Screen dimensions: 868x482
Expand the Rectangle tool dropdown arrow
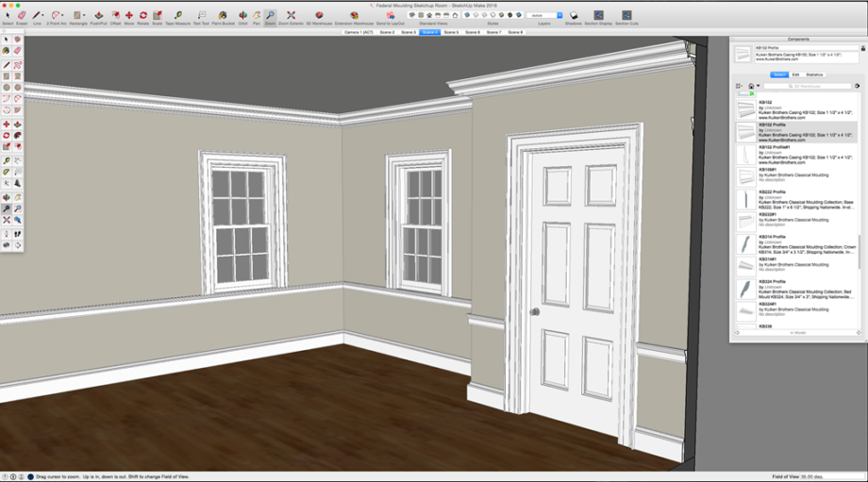click(86, 16)
